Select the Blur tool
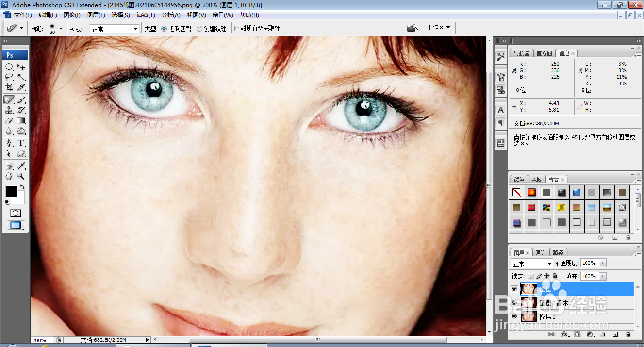Viewport: 644px width, 347px height. tap(9, 131)
